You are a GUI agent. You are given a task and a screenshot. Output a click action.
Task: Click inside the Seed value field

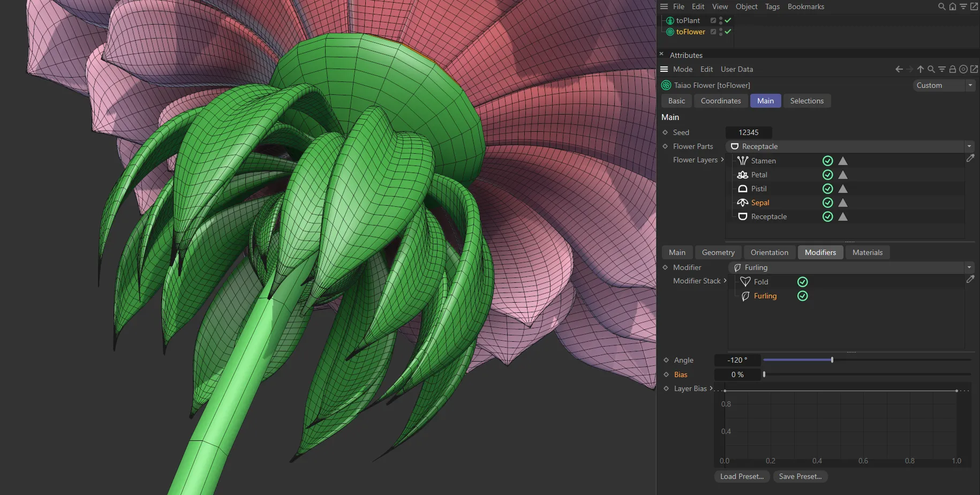(748, 132)
